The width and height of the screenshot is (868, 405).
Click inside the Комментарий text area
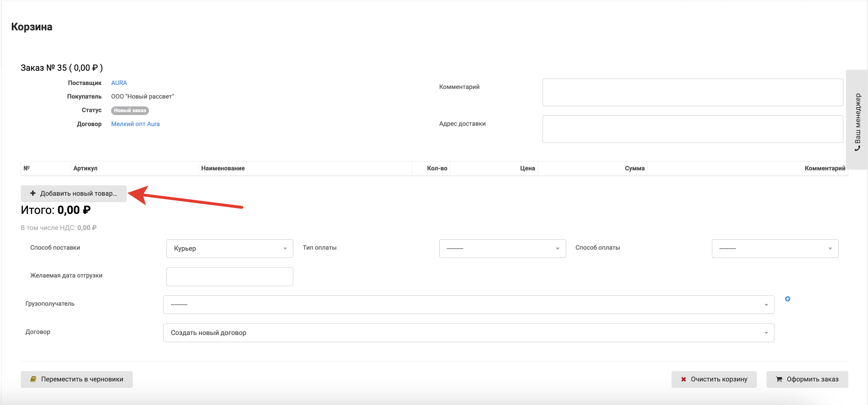click(692, 92)
